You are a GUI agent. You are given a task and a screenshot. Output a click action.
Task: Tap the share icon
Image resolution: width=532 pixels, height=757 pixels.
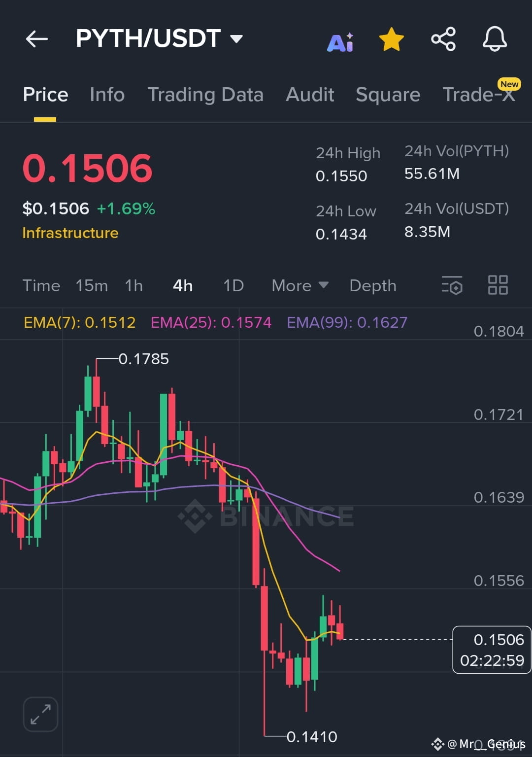point(443,39)
